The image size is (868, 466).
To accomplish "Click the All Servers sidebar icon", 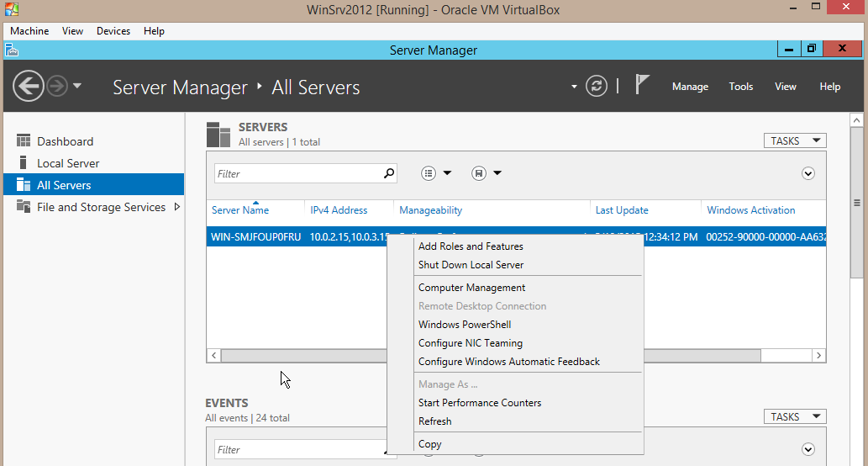I will coord(24,184).
